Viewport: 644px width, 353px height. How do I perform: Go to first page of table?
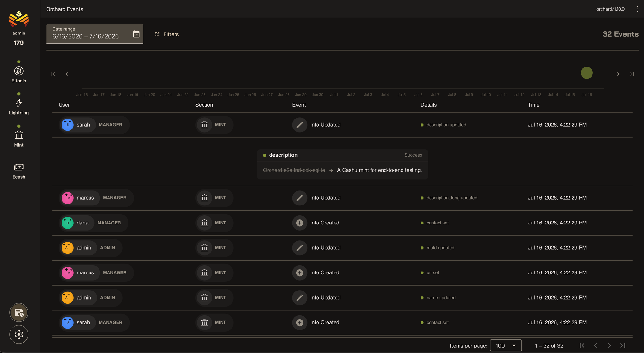tap(582, 346)
